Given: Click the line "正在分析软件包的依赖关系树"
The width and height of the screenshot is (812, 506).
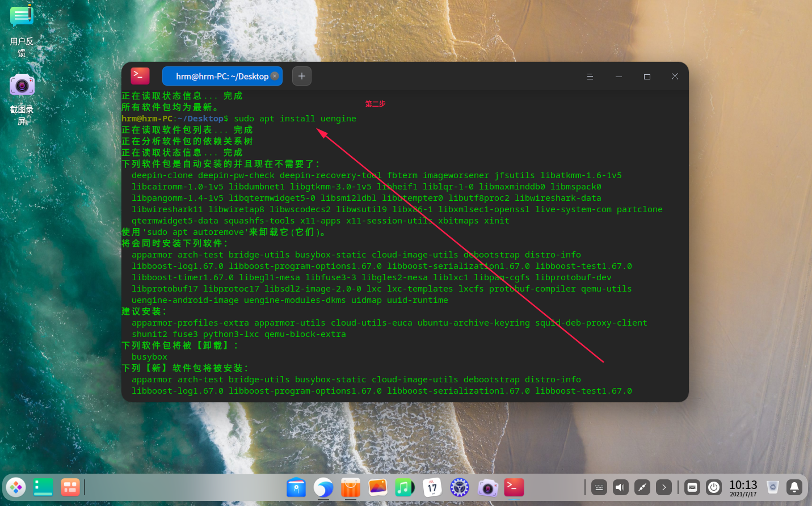Looking at the screenshot, I should [187, 141].
